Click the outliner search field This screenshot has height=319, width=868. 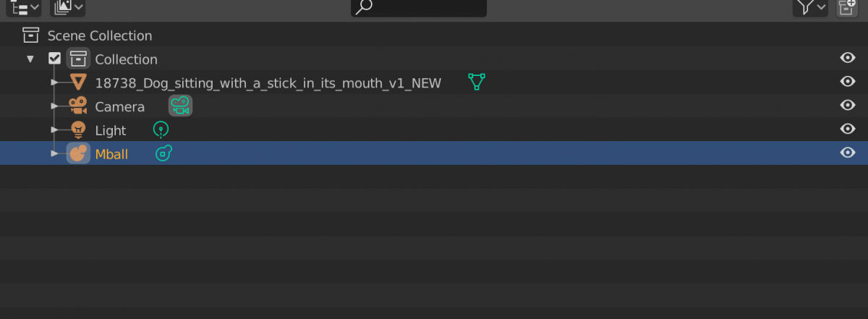point(420,7)
